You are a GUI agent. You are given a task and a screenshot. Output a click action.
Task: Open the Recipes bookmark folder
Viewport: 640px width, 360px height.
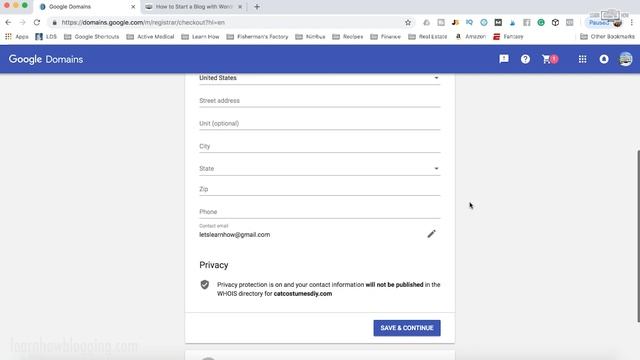pos(348,37)
